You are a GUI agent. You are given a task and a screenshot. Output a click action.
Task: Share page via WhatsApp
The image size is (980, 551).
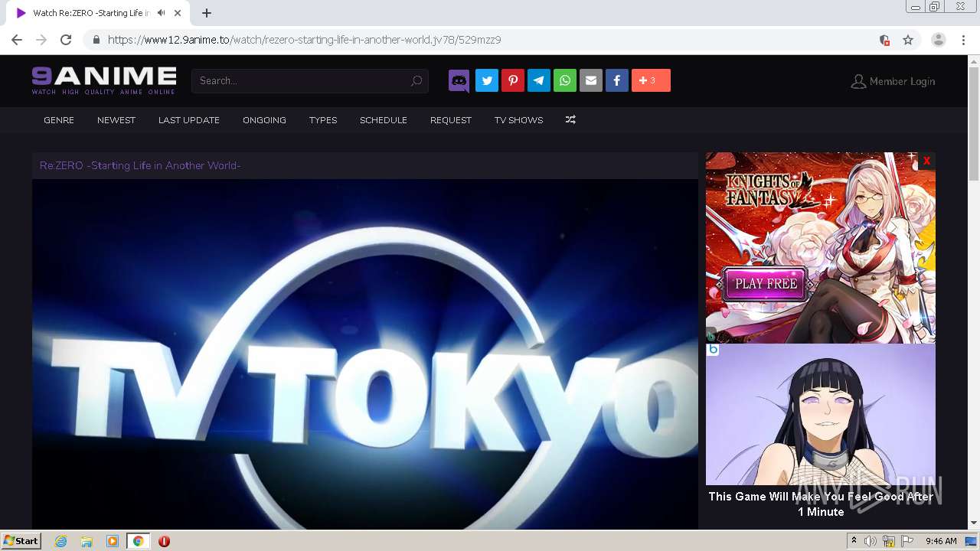[x=565, y=80]
